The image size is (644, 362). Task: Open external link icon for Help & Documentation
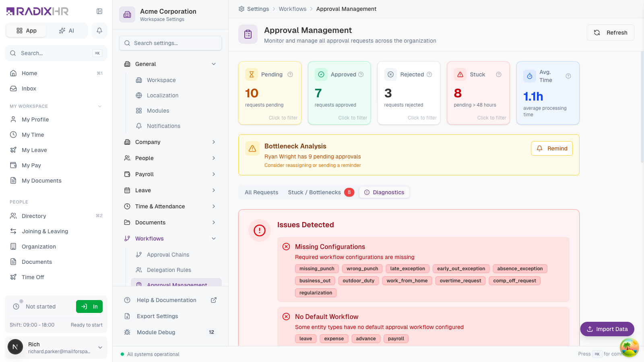coord(214,300)
